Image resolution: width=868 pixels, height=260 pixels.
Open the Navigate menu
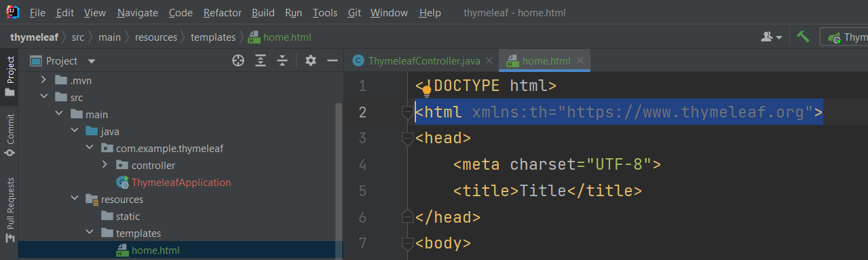(x=137, y=13)
